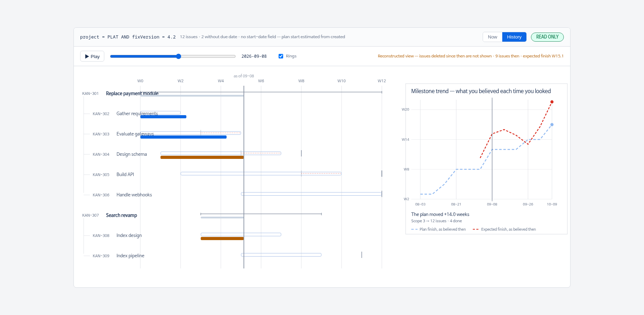Click the READ ONLY badge
Viewport: 644px width, 315px height.
(547, 37)
